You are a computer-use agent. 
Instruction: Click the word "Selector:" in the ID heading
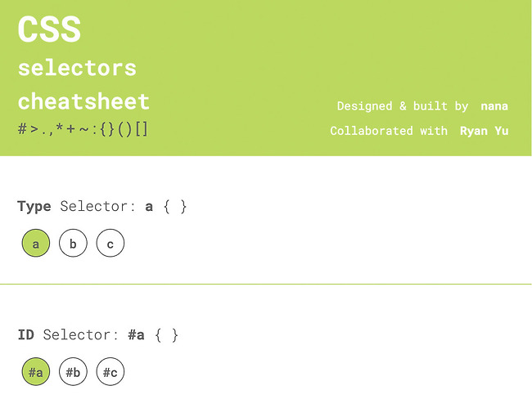click(x=80, y=335)
